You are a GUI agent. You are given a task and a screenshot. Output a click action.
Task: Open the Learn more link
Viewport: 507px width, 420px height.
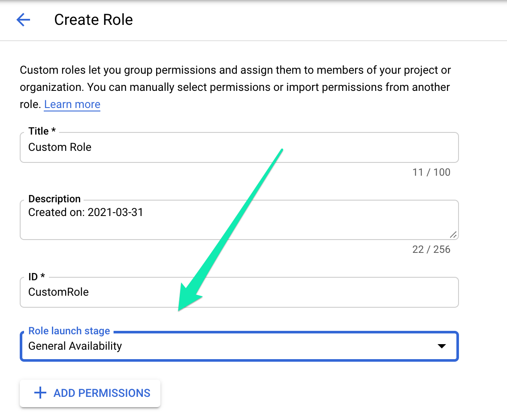(x=72, y=104)
